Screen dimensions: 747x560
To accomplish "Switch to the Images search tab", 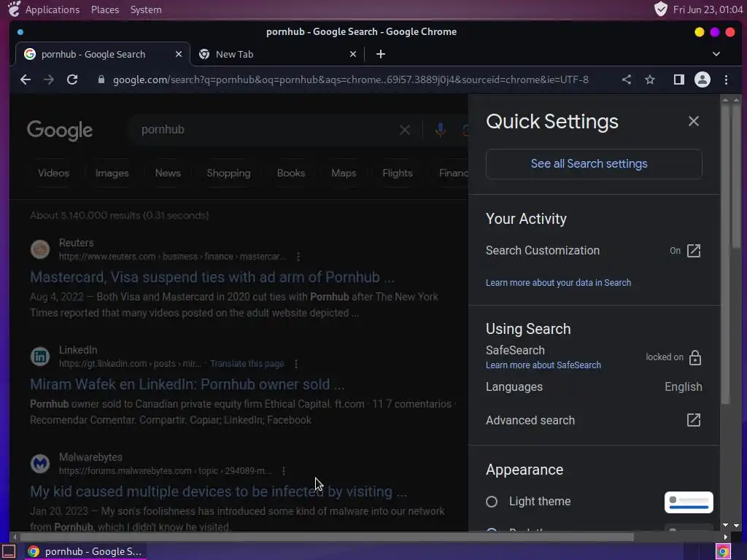I will pyautogui.click(x=112, y=174).
